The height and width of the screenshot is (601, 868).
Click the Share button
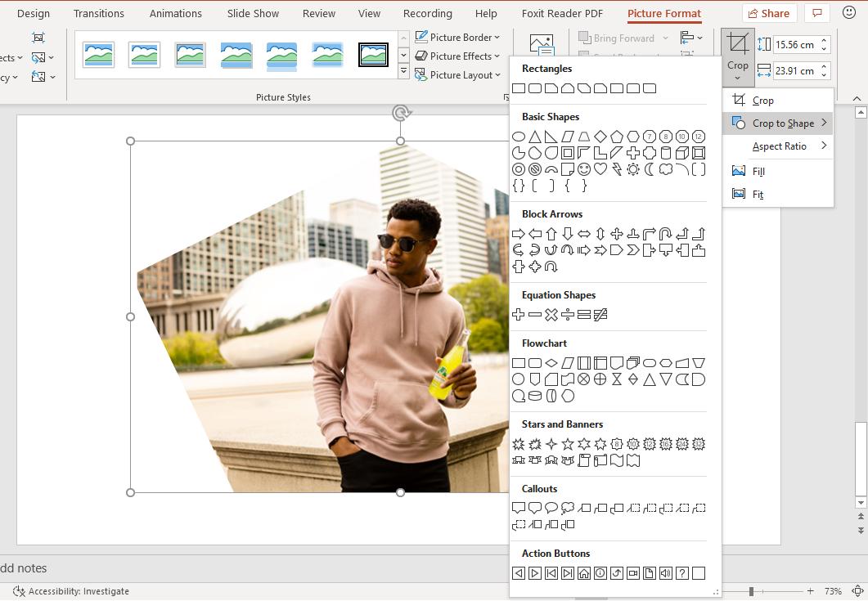click(767, 13)
